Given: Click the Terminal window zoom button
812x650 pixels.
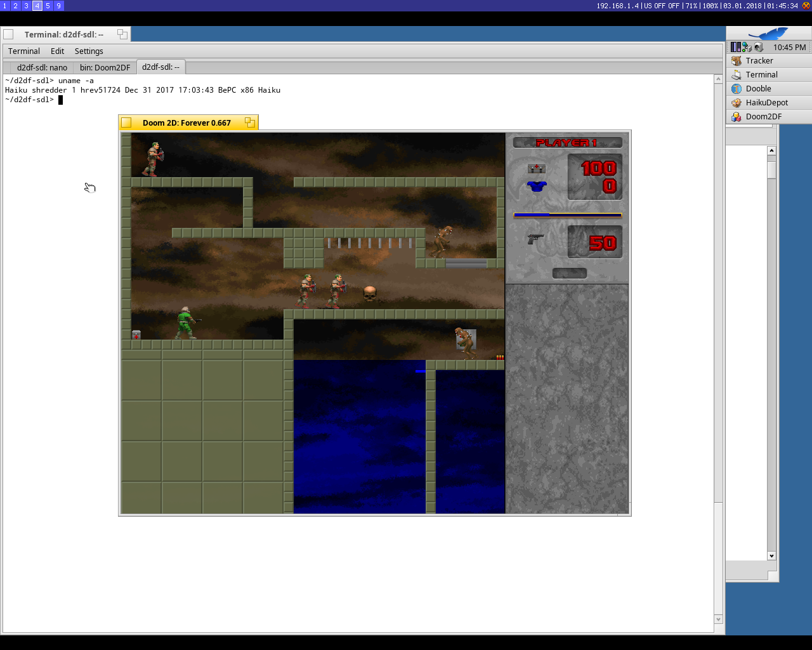Looking at the screenshot, I should coord(122,34).
